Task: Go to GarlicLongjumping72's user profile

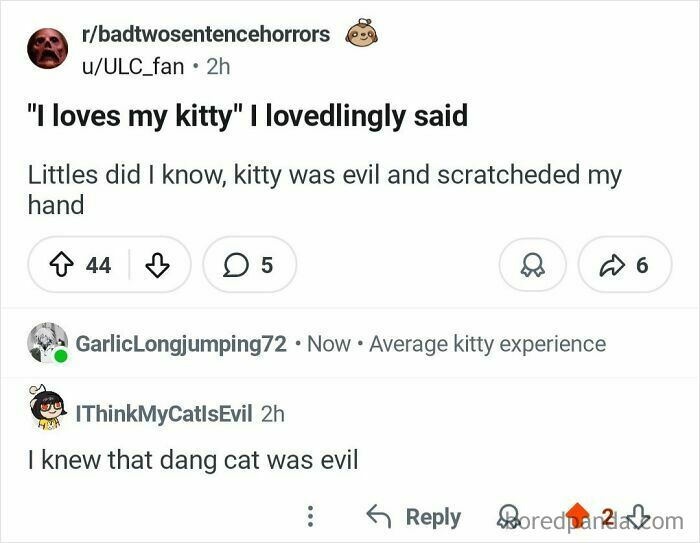Action: [190, 344]
